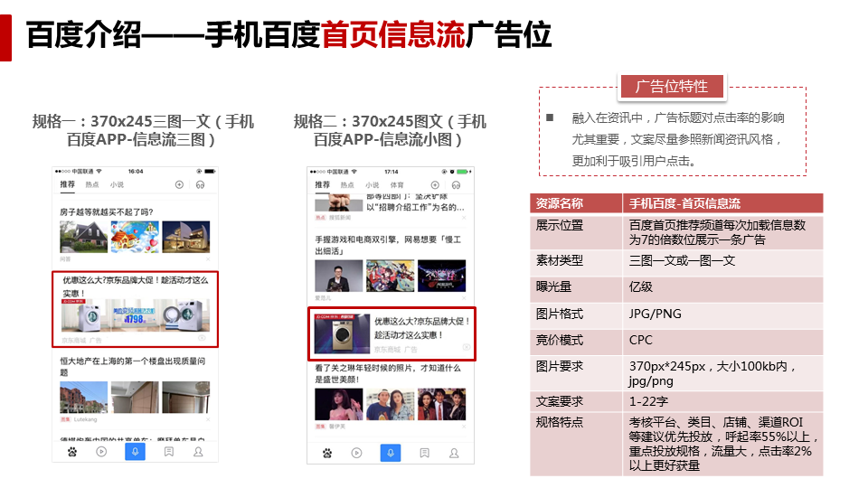Open the 手握游戏和电商双引擎 headline
The height and width of the screenshot is (488, 868).
[388, 245]
